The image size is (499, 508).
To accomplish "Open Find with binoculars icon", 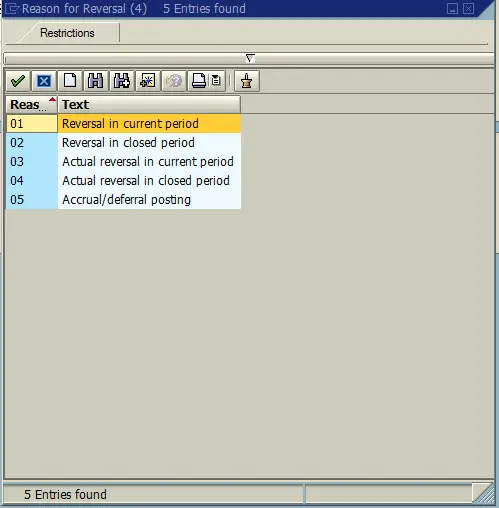I will click(x=96, y=81).
